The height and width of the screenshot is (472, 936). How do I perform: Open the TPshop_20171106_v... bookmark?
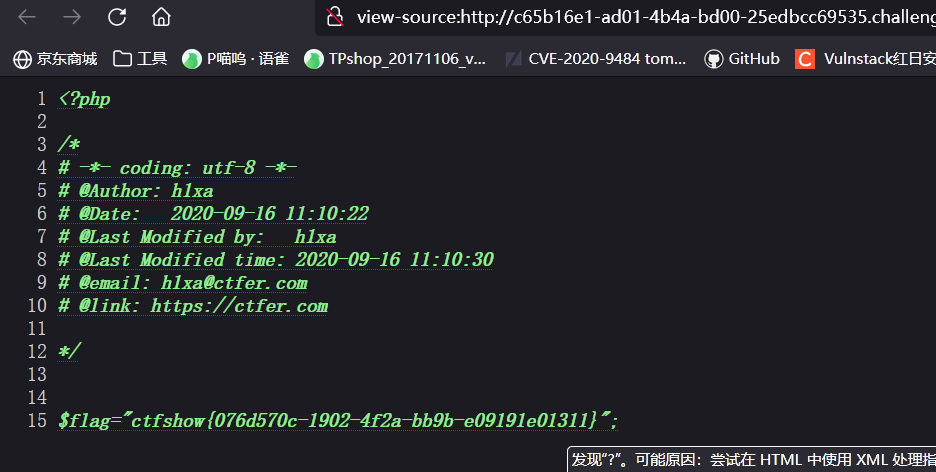tap(395, 58)
